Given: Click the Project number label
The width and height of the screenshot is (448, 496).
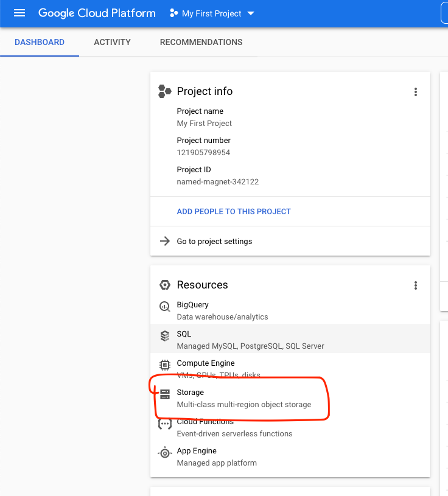Looking at the screenshot, I should [x=204, y=141].
